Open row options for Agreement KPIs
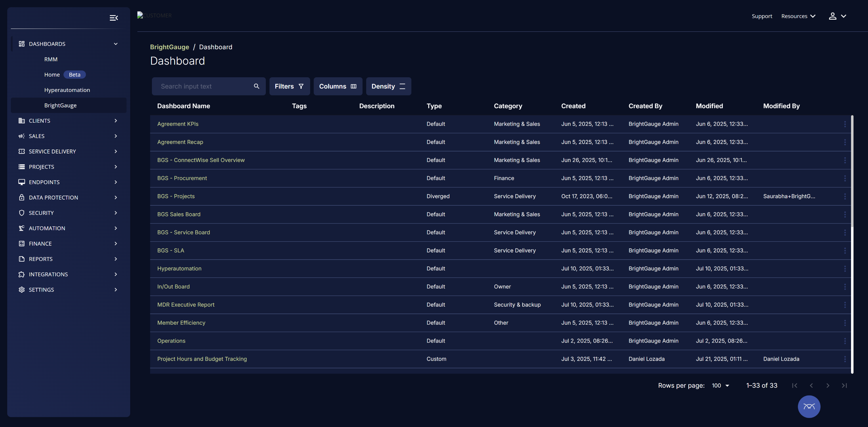The width and height of the screenshot is (868, 427). (x=845, y=124)
